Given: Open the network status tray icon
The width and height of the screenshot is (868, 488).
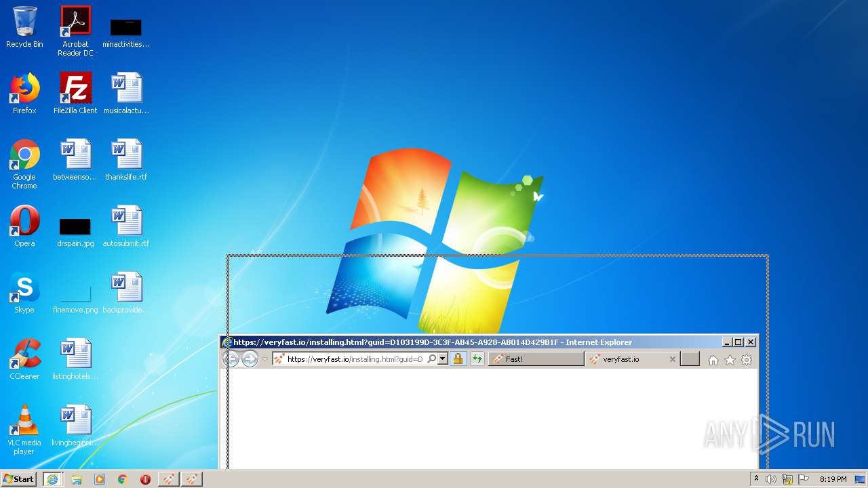Looking at the screenshot, I should tap(787, 479).
